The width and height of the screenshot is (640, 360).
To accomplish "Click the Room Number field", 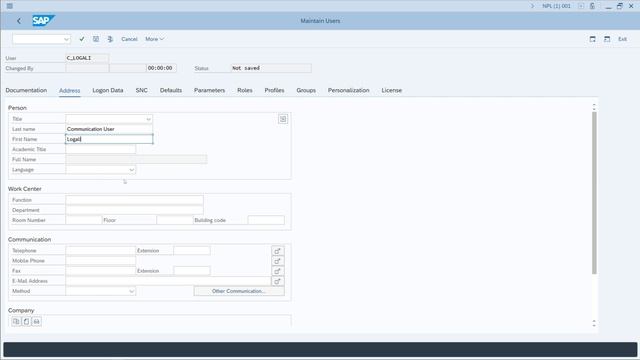I will tap(84, 220).
